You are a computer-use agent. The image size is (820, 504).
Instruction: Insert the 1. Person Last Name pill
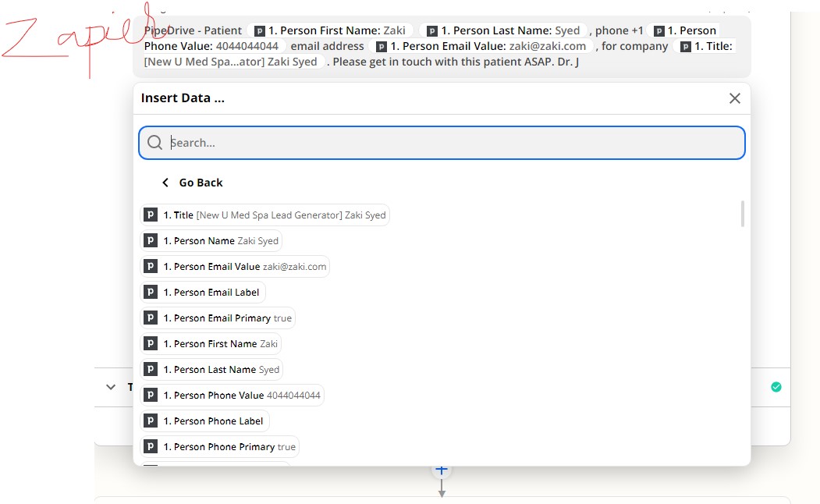(x=211, y=370)
